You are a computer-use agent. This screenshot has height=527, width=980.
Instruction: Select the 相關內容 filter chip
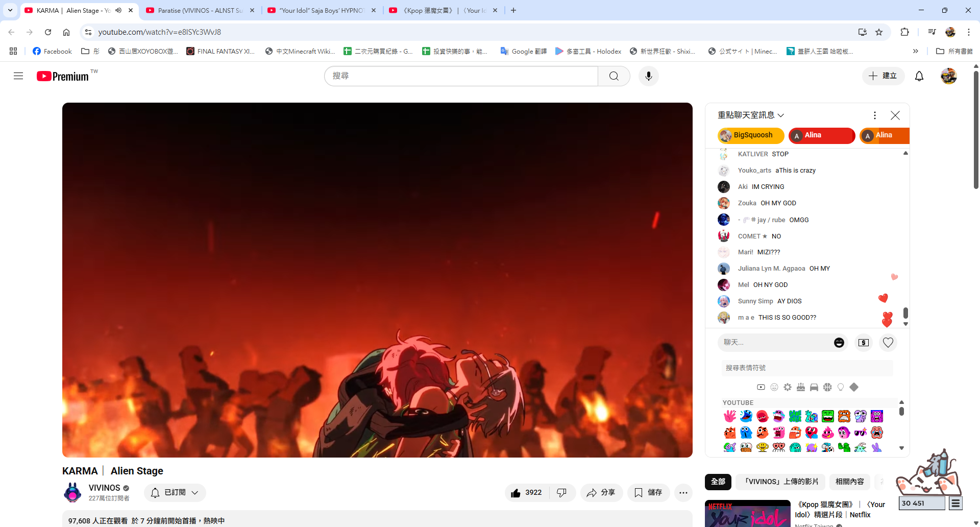(850, 482)
